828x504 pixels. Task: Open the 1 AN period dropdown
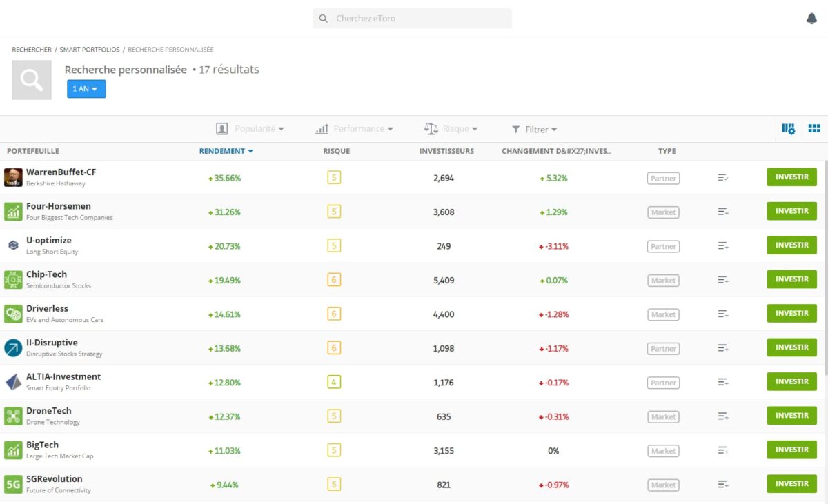[86, 89]
